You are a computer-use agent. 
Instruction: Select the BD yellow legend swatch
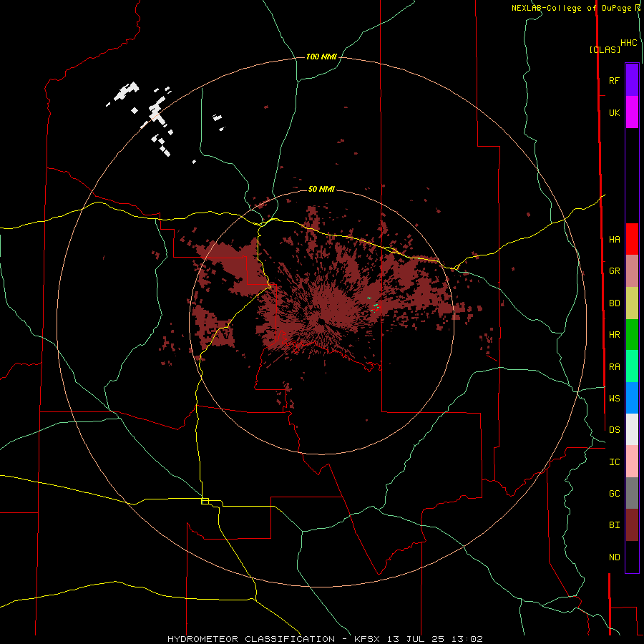click(x=632, y=303)
